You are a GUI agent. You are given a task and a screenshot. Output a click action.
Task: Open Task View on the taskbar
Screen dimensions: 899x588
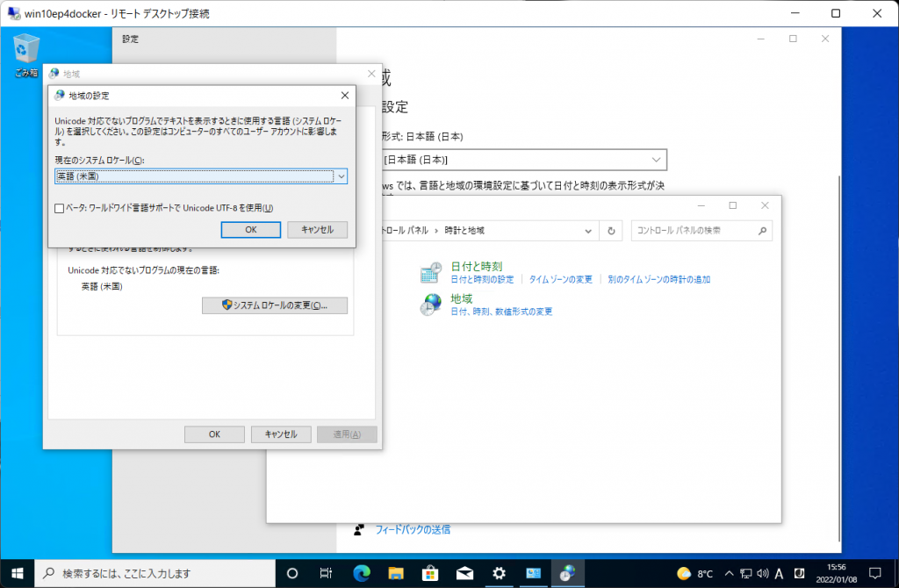(x=326, y=573)
